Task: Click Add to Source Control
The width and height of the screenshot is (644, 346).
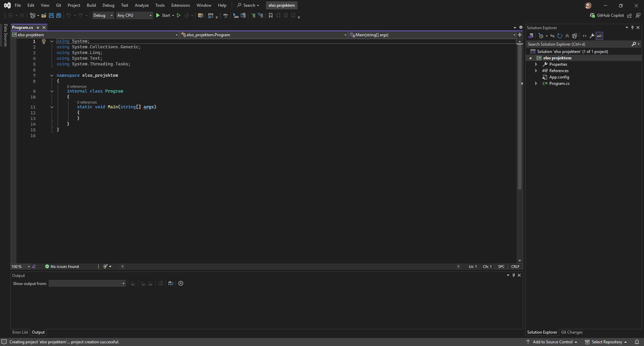Action: [552, 342]
